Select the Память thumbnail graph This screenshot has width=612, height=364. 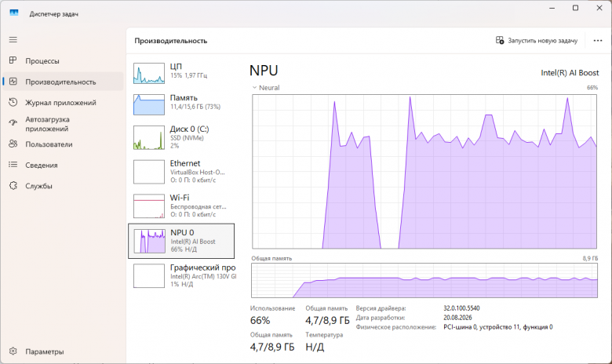point(149,104)
